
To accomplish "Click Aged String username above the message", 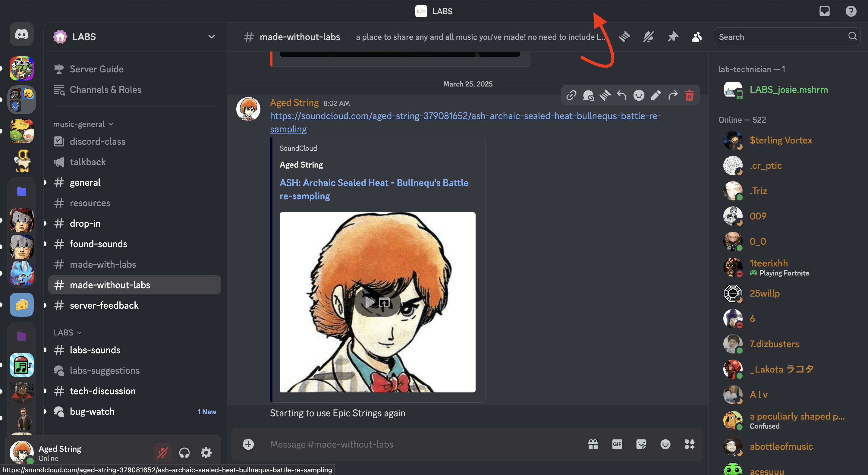I will pyautogui.click(x=294, y=102).
